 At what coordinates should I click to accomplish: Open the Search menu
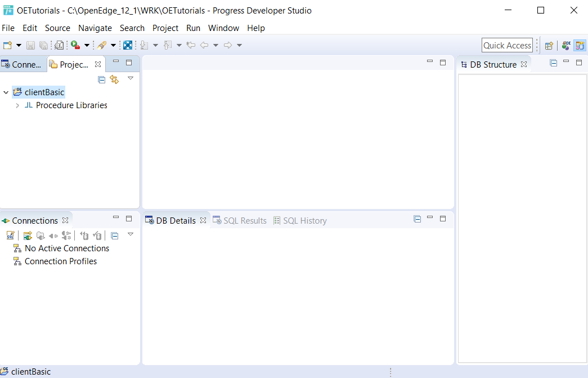click(132, 28)
